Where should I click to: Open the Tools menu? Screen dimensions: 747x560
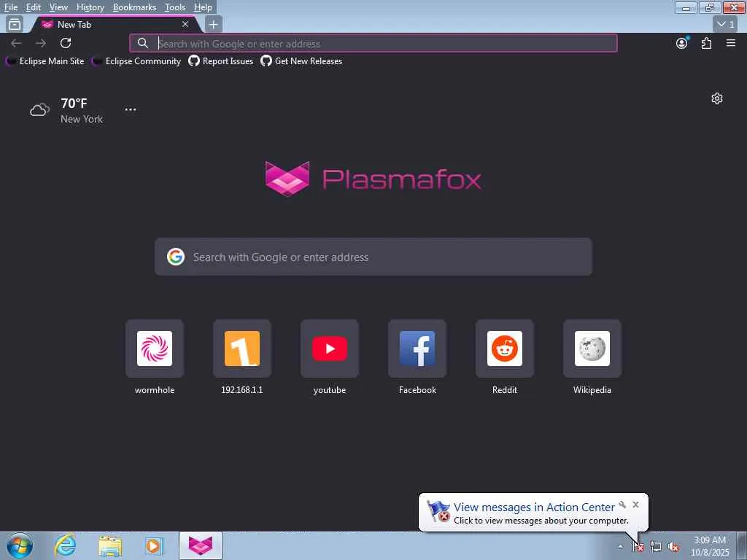tap(175, 7)
